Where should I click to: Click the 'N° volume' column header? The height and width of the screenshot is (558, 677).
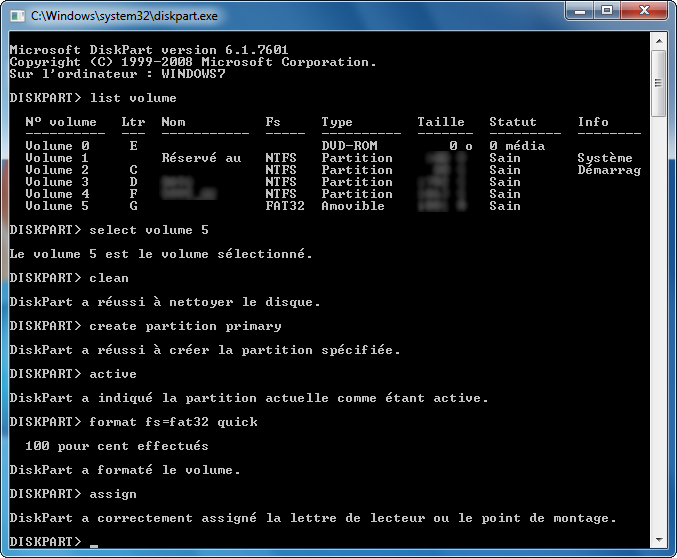[x=61, y=122]
